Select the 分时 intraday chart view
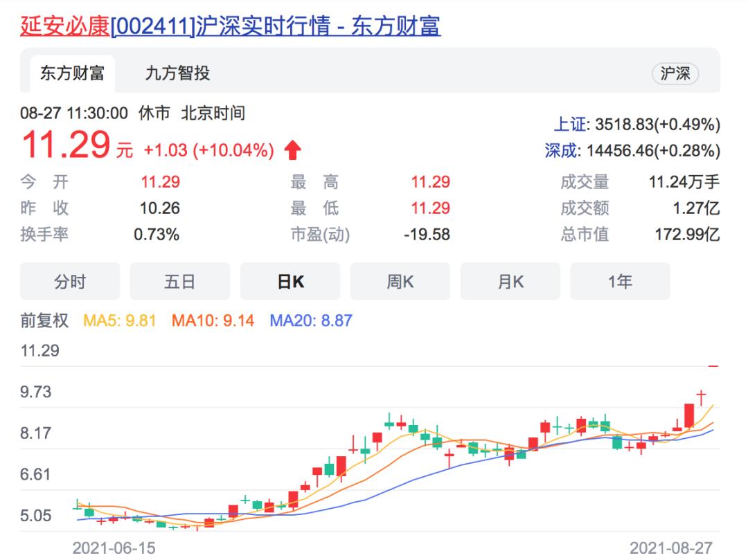 click(69, 281)
